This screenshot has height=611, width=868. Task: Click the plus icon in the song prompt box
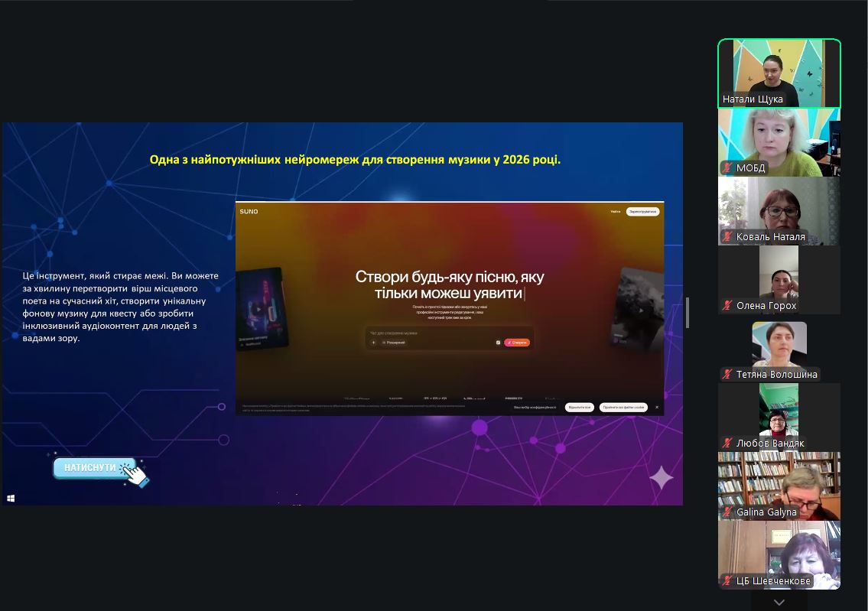pyautogui.click(x=374, y=343)
